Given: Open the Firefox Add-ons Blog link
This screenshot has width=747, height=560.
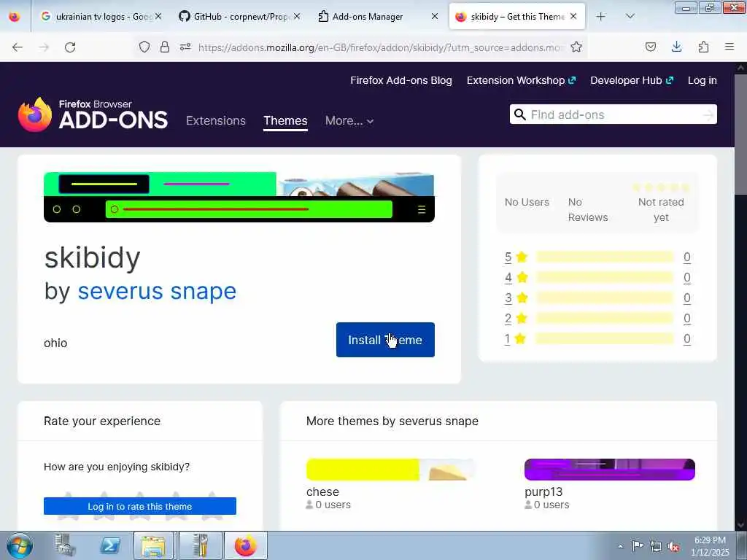Looking at the screenshot, I should pos(401,80).
